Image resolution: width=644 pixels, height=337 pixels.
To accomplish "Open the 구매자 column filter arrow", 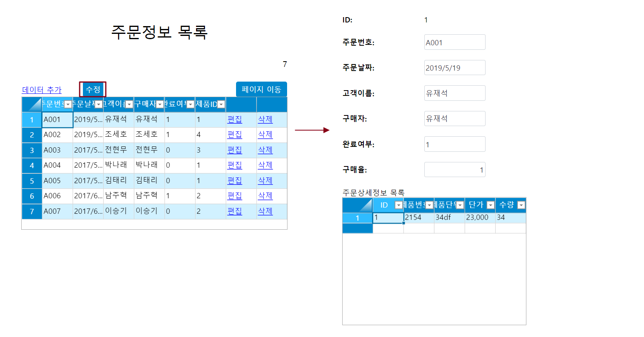I will (160, 104).
